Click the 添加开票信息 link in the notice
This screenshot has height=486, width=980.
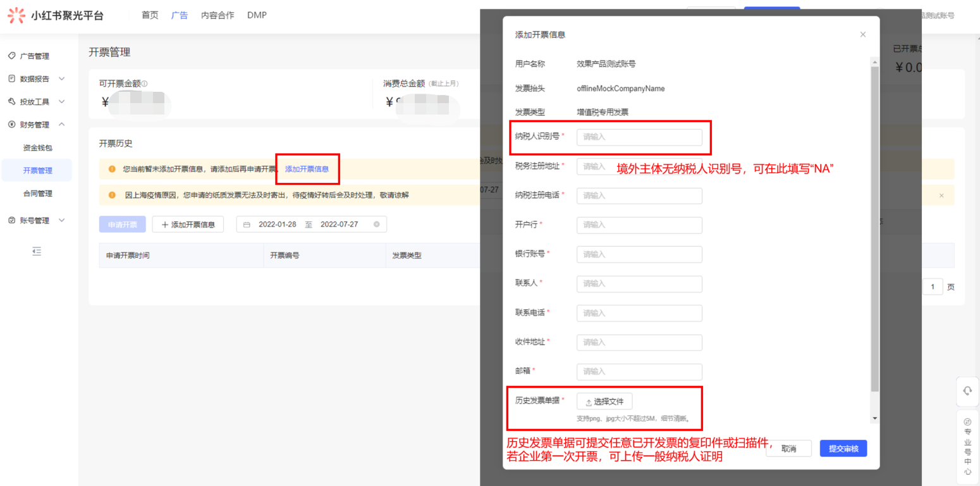[x=307, y=169]
